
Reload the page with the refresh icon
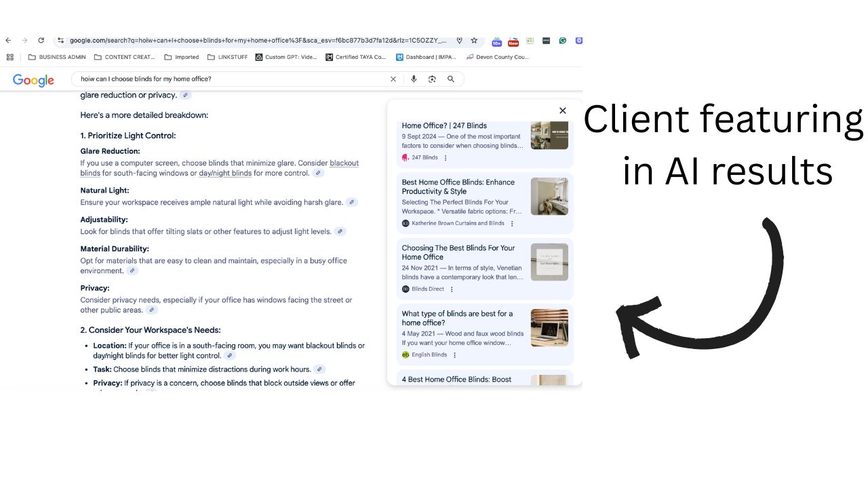coord(41,41)
